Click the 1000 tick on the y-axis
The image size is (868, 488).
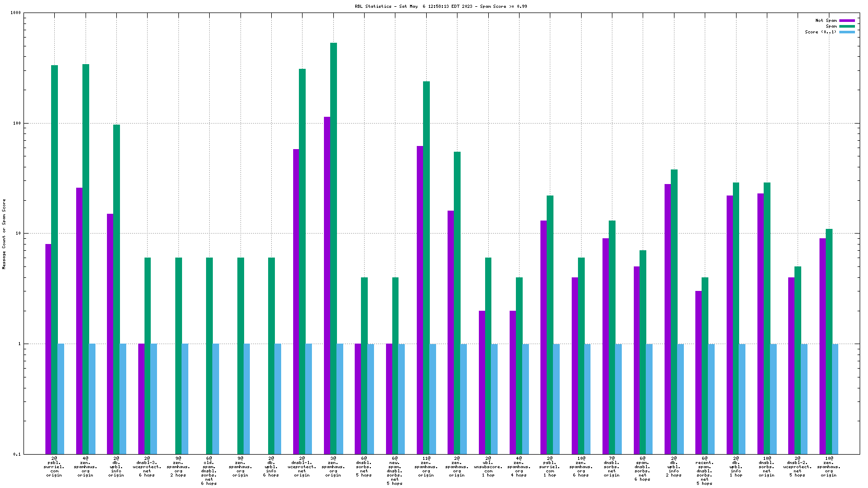point(16,13)
